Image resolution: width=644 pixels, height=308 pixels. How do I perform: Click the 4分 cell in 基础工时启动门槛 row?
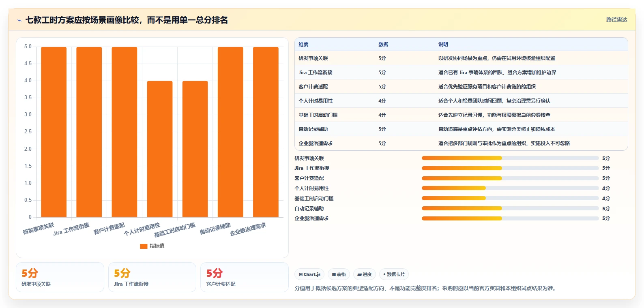(x=382, y=115)
